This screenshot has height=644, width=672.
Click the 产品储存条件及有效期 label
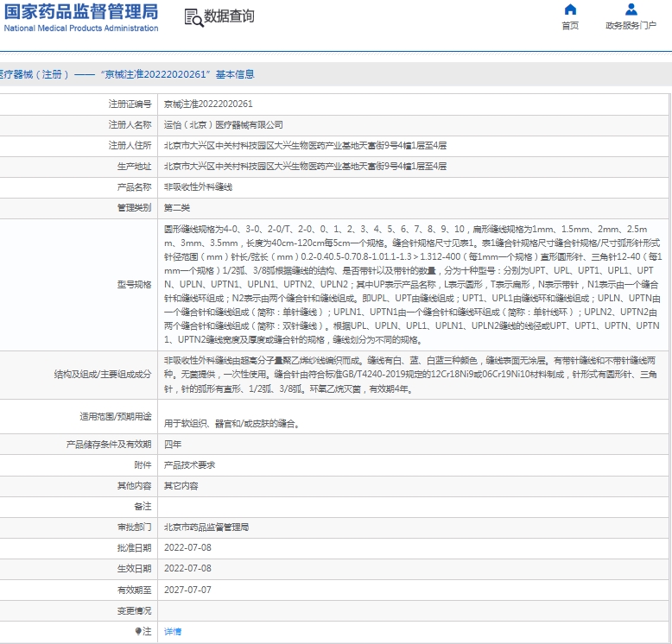tap(109, 445)
